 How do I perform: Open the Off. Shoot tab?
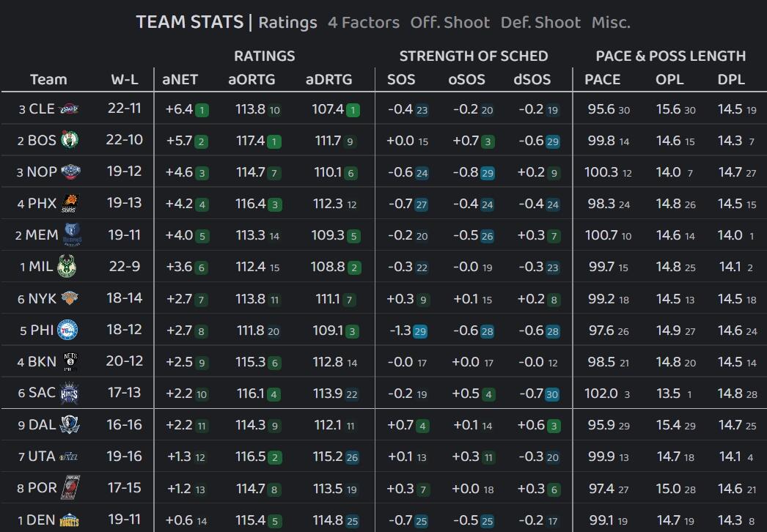449,23
